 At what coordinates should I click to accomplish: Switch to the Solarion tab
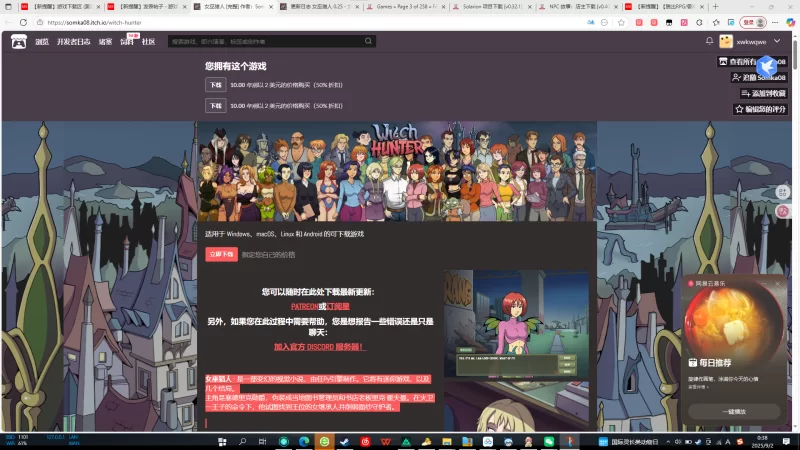point(493,7)
